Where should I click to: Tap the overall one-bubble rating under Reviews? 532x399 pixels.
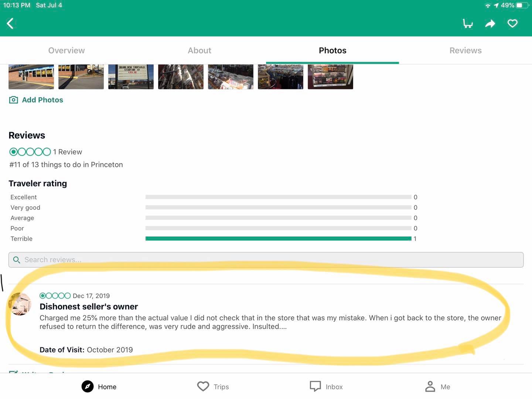[x=30, y=152]
